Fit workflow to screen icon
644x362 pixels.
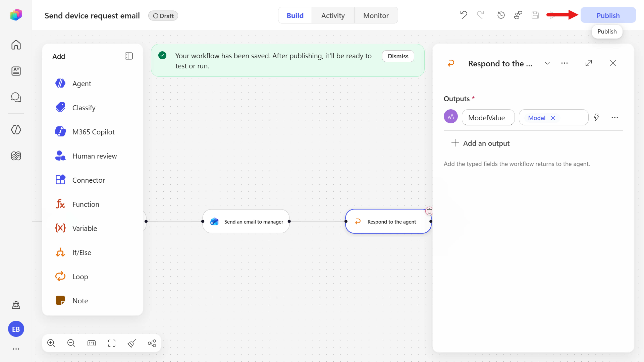pos(112,343)
